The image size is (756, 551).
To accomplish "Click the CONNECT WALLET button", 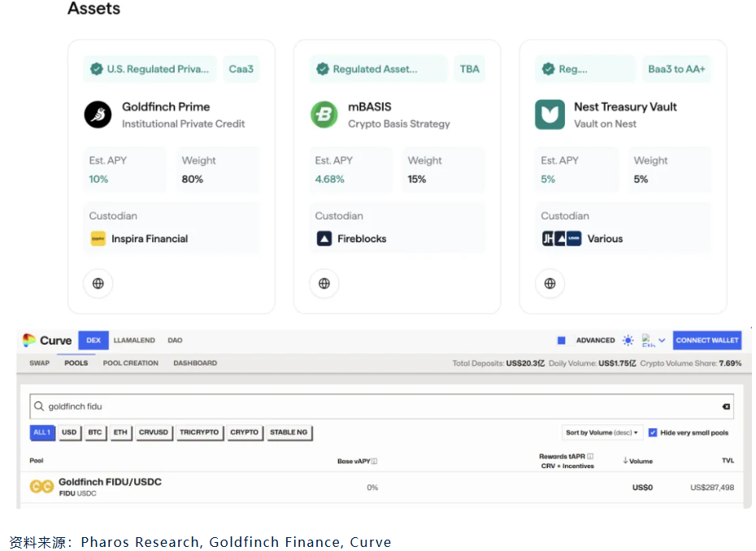I will point(706,341).
